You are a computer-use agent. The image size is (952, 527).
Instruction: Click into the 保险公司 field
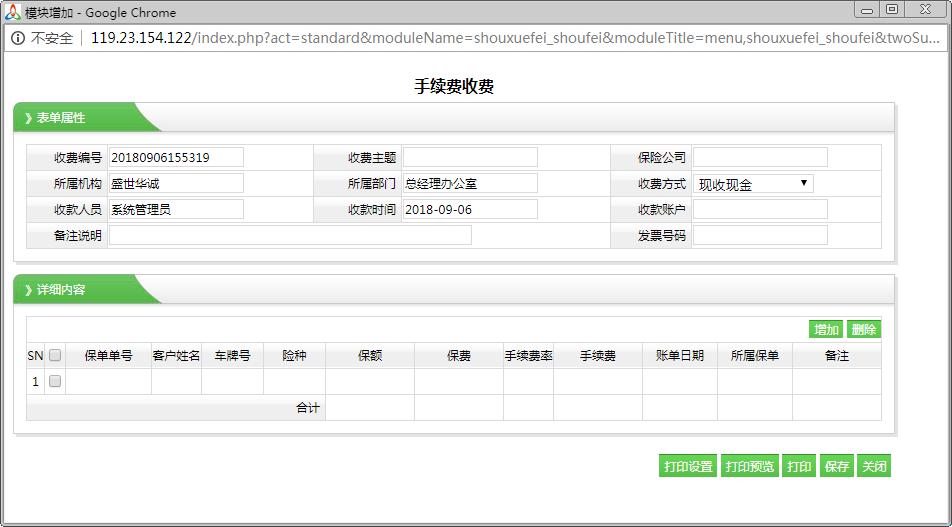tap(760, 158)
